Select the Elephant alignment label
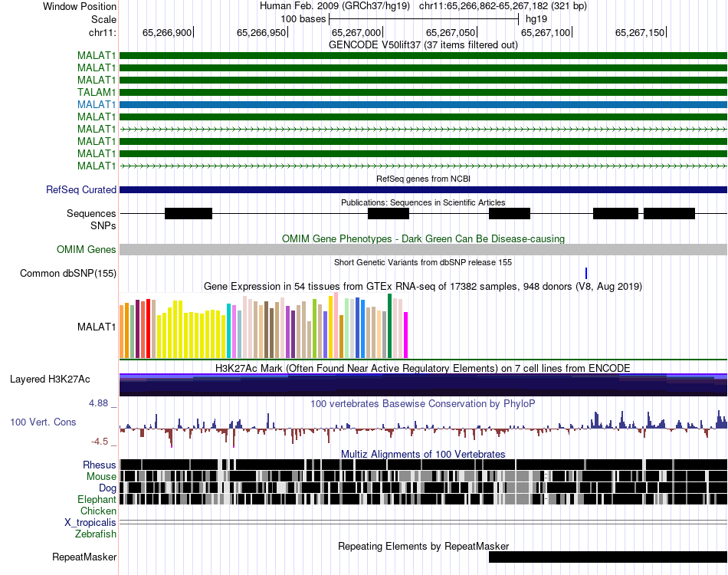728x575 pixels. tap(97, 499)
